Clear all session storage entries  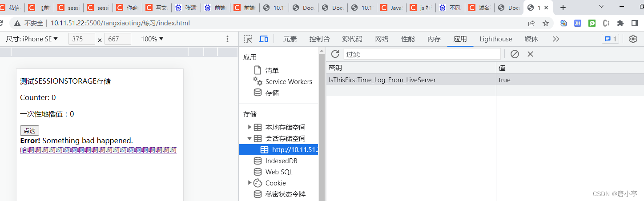tap(515, 54)
